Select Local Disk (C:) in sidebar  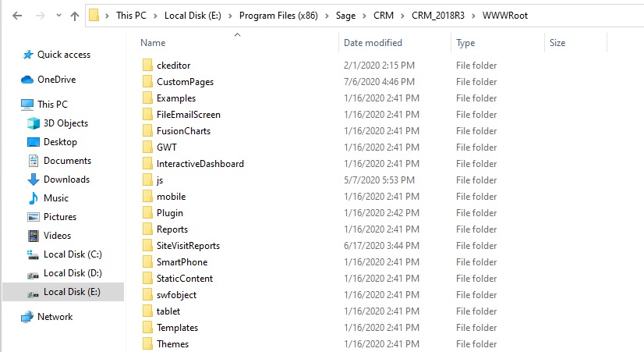pyautogui.click(x=73, y=254)
